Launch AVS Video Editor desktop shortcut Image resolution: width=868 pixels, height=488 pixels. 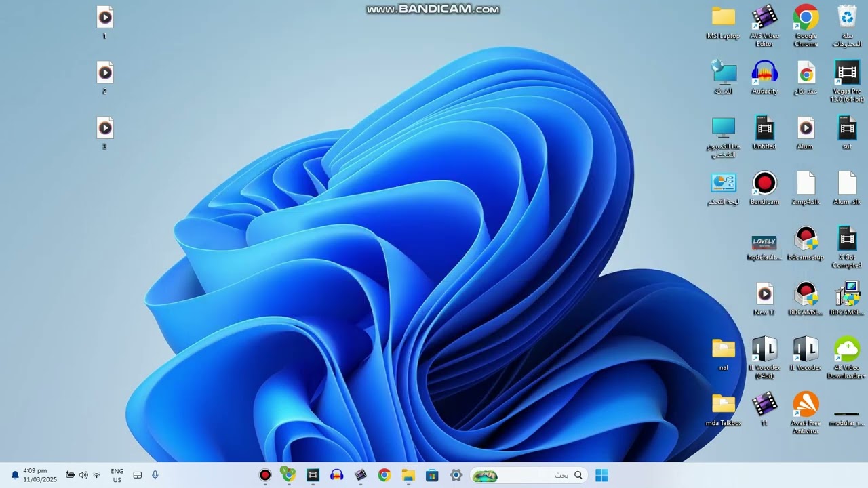764,26
